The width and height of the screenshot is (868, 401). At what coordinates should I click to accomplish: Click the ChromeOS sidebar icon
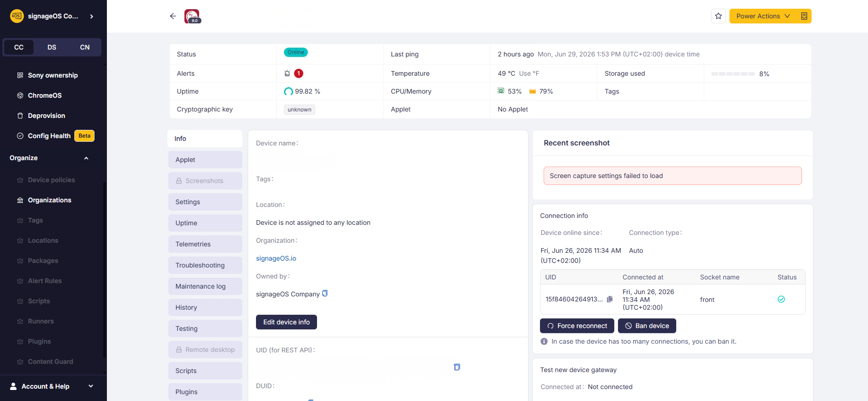pos(20,95)
